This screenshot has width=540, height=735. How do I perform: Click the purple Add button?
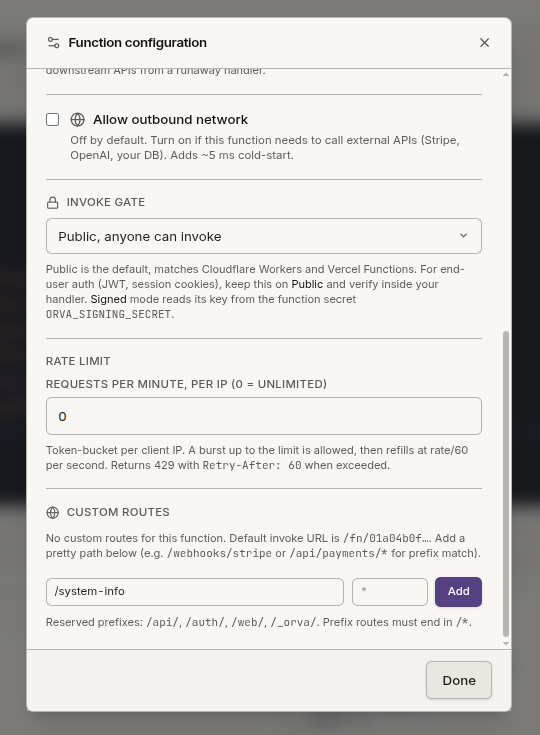click(458, 592)
